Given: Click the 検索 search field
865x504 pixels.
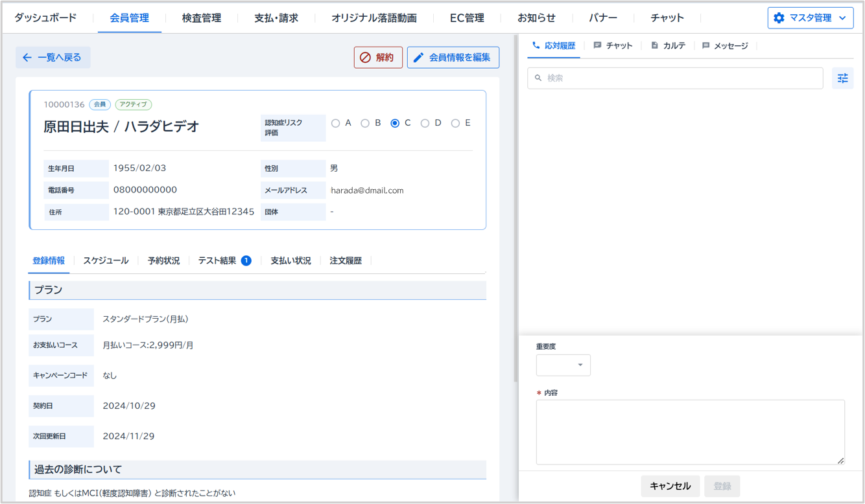Looking at the screenshot, I should click(x=675, y=78).
